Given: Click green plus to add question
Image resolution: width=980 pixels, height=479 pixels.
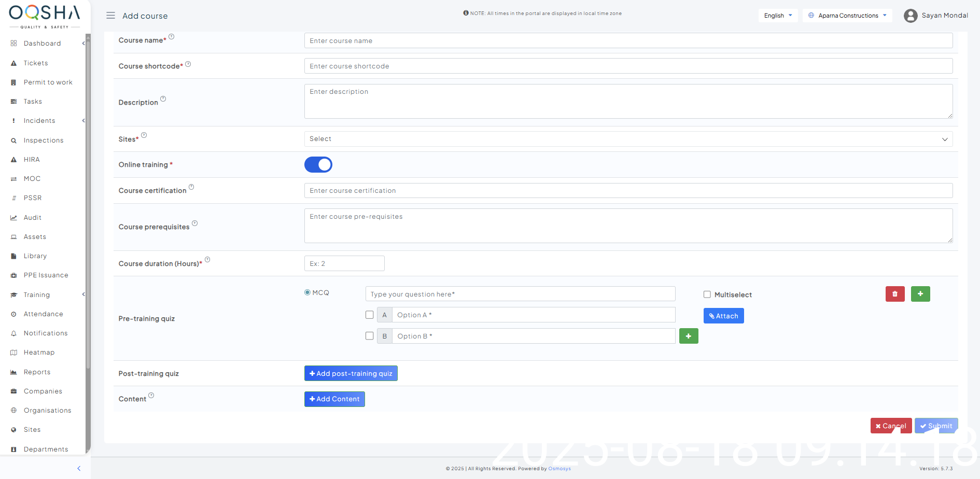Looking at the screenshot, I should click(920, 294).
